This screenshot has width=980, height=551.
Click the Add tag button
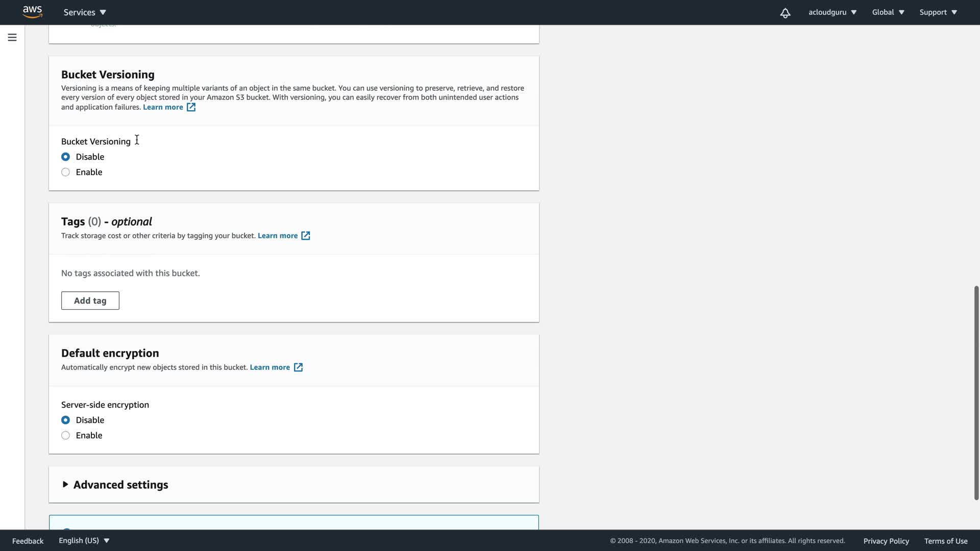(90, 301)
